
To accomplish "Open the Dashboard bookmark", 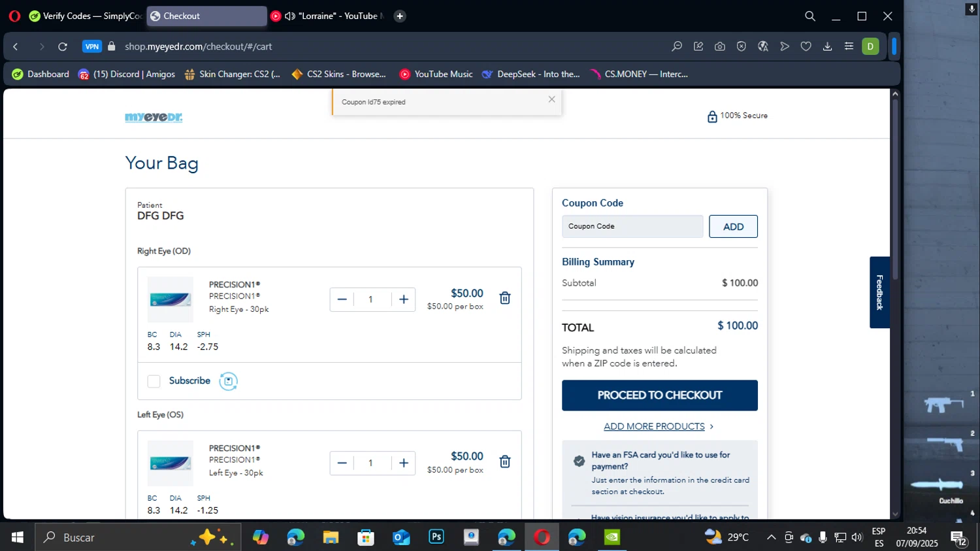I will coord(41,75).
